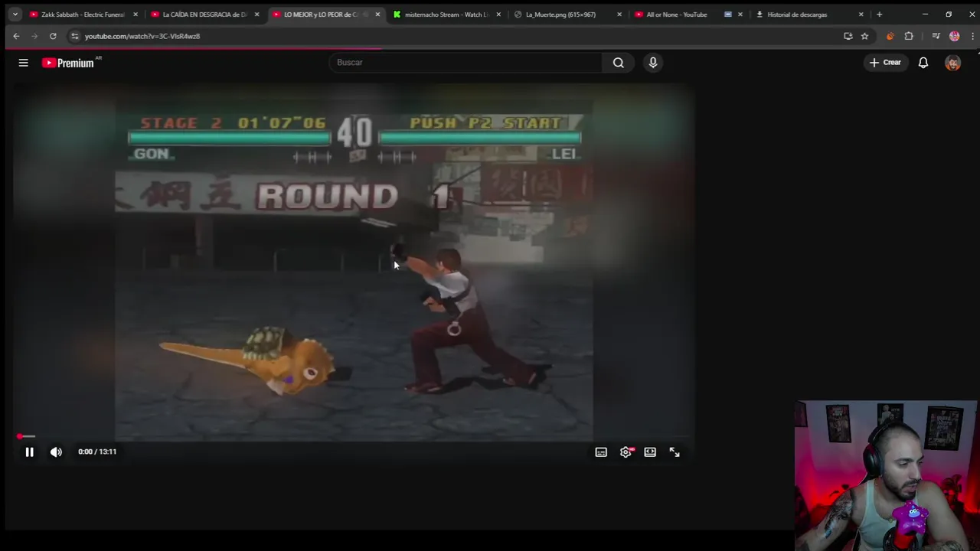The width and height of the screenshot is (980, 551).
Task: Close the Zakk Sabbath tab
Action: 136,15
